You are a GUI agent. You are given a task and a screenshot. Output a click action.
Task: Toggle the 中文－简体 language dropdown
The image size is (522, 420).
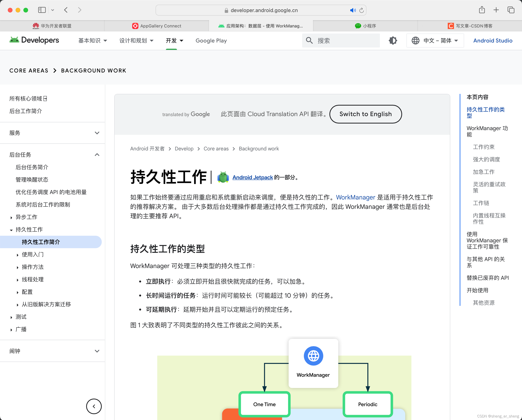coord(435,41)
